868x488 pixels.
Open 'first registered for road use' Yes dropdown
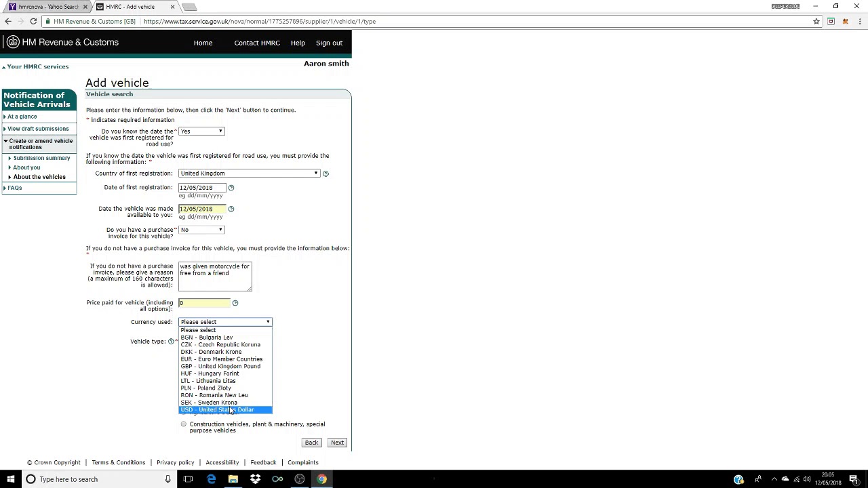pyautogui.click(x=201, y=131)
